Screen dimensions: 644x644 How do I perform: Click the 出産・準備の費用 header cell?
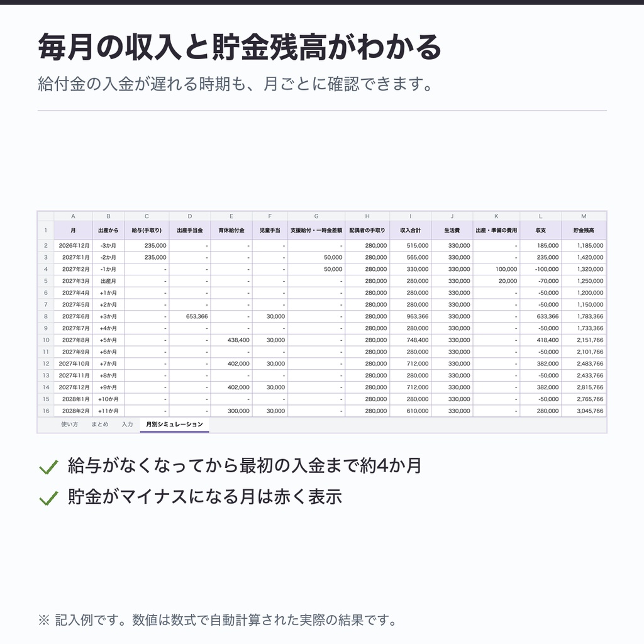pos(496,230)
